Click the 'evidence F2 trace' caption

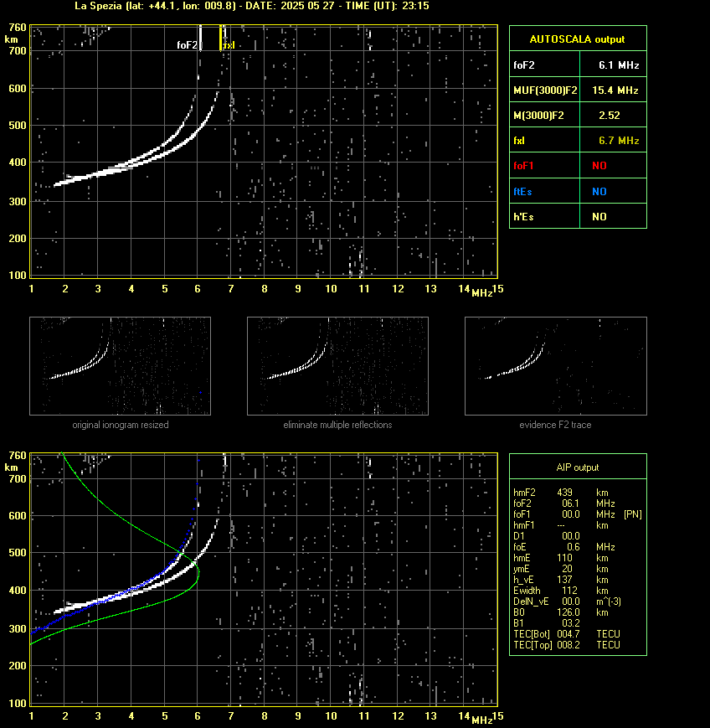coord(555,425)
